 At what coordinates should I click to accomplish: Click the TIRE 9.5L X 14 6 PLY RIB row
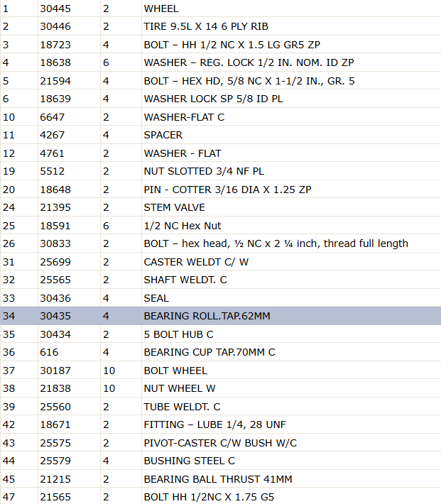point(220,26)
